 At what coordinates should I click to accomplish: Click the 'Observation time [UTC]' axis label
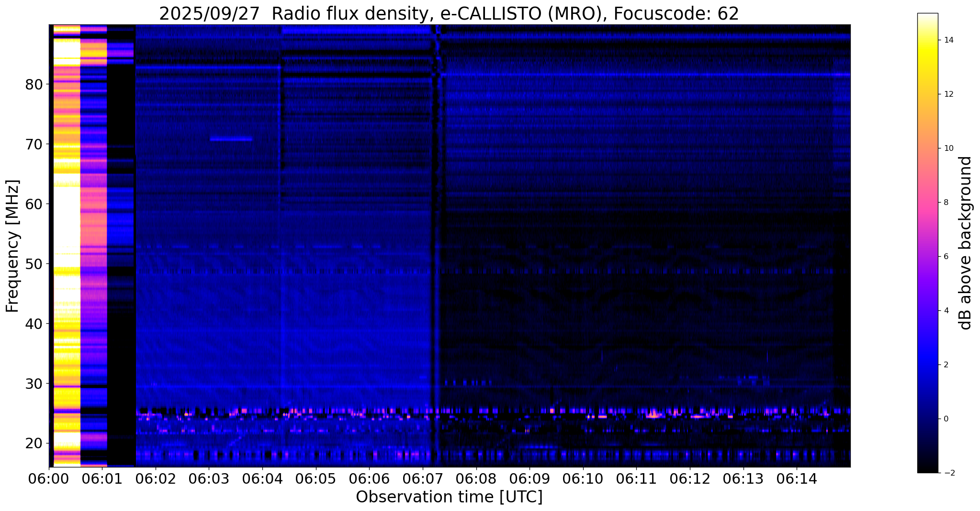(x=449, y=497)
